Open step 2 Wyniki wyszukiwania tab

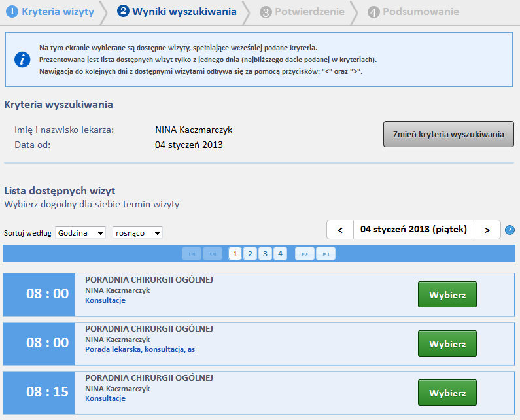click(x=177, y=12)
